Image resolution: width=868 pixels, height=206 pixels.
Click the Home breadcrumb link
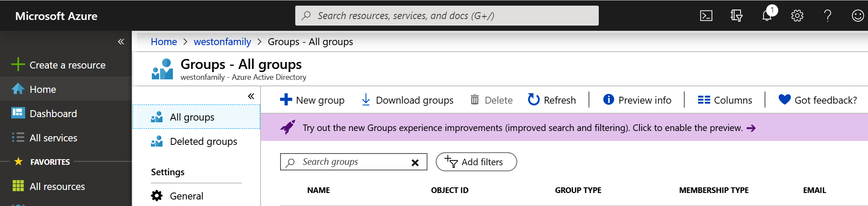click(x=164, y=42)
